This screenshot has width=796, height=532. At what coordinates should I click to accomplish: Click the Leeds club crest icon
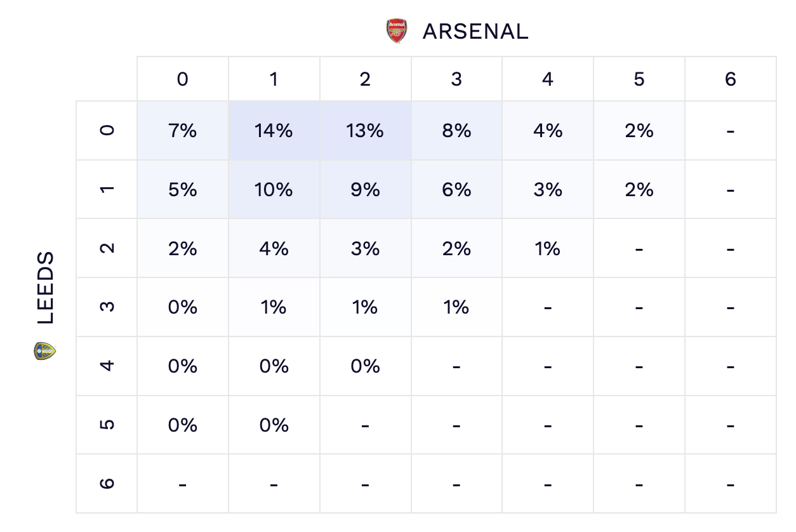[x=44, y=350]
